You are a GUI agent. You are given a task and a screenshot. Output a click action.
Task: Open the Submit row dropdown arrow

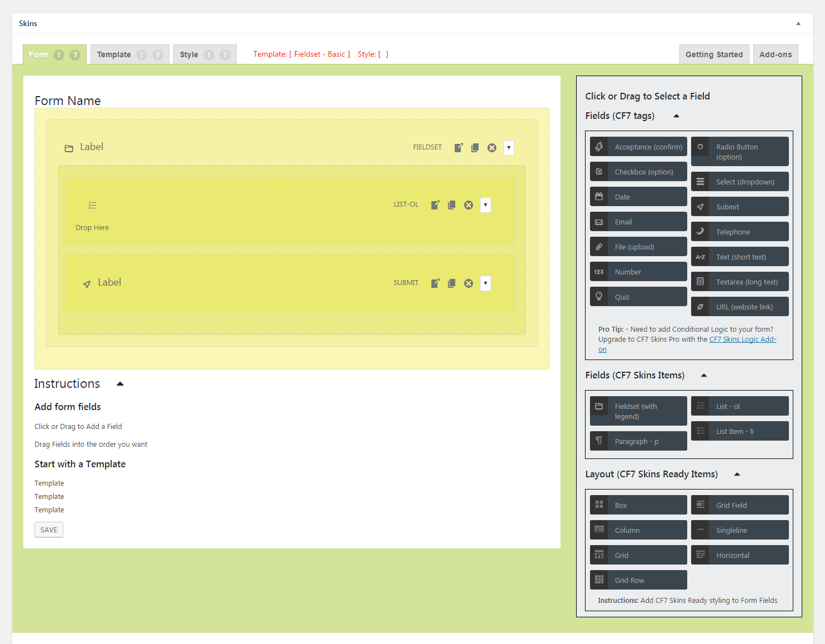coord(486,283)
